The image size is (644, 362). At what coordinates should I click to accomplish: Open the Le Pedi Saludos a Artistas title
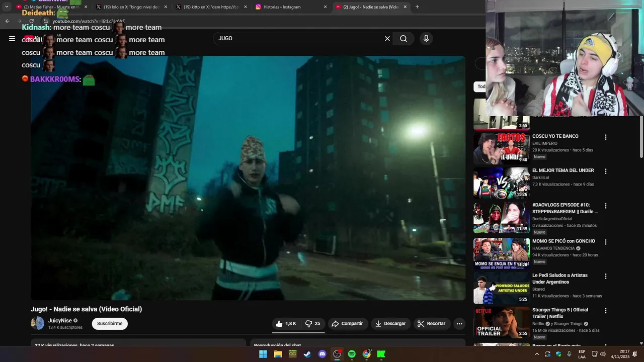(x=561, y=279)
